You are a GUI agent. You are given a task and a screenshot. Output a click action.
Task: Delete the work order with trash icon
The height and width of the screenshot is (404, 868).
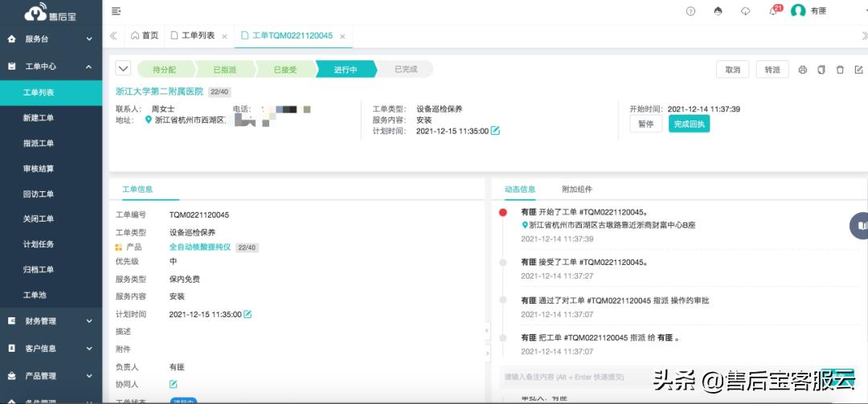pos(840,70)
